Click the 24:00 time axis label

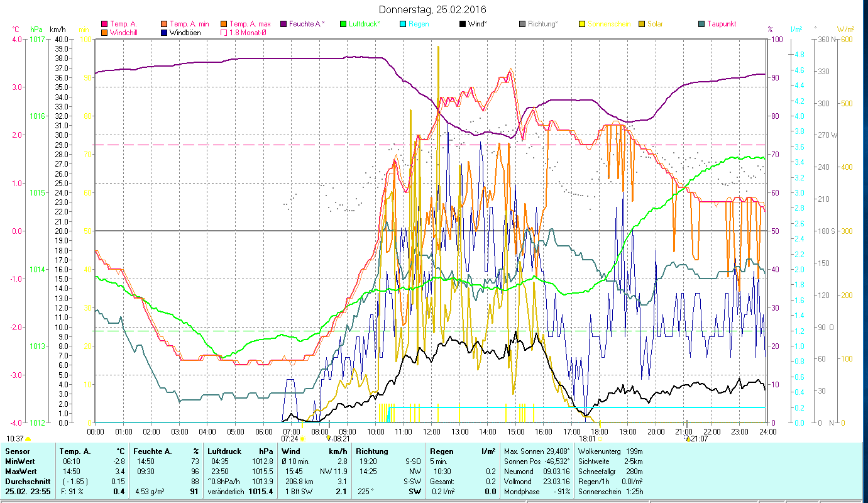(768, 431)
